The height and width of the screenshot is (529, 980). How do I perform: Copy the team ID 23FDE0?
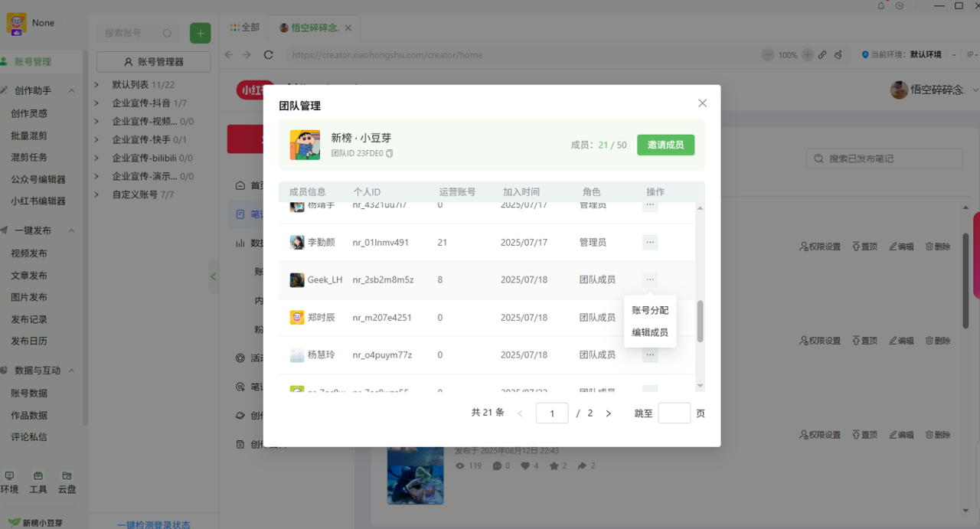tap(390, 154)
